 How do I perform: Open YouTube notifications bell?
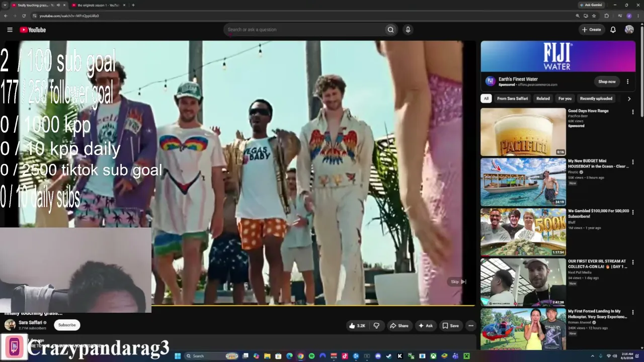pyautogui.click(x=613, y=30)
